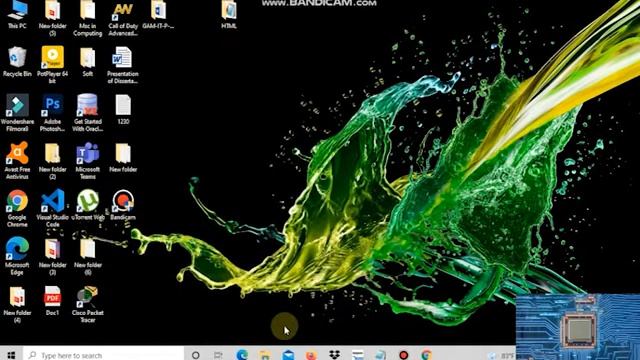Select the New folder (2) icon

coord(52,160)
